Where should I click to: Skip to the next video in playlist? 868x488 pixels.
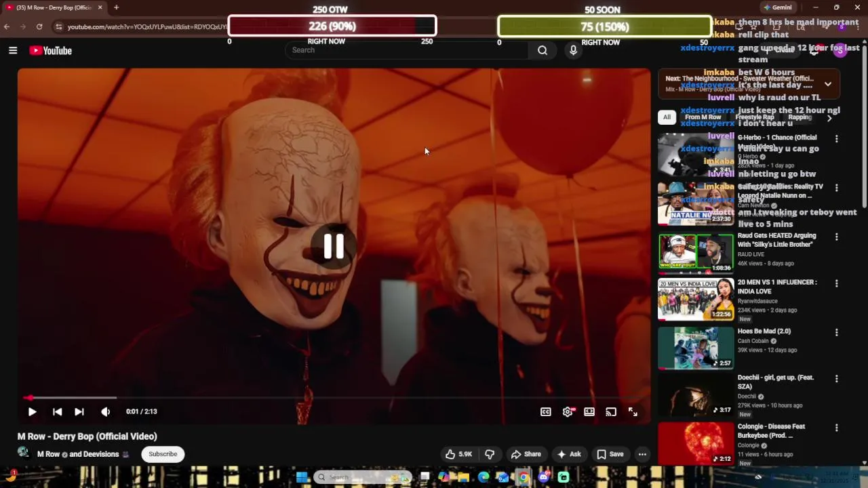tap(79, 411)
